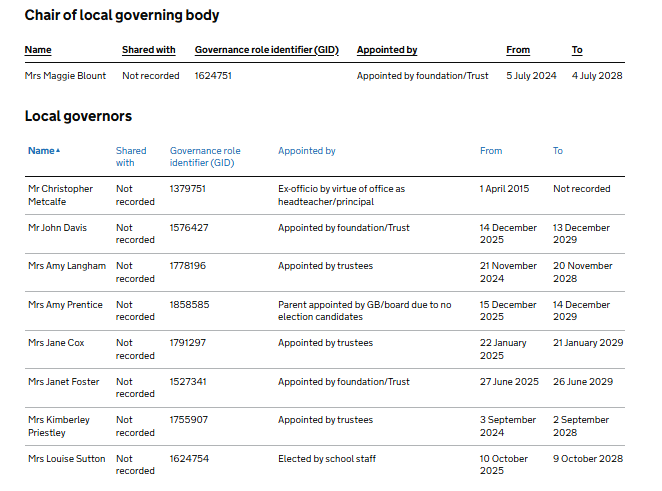Viewport: 662px width, 491px height.
Task: Click Mr John Davis name
Action: click(57, 228)
